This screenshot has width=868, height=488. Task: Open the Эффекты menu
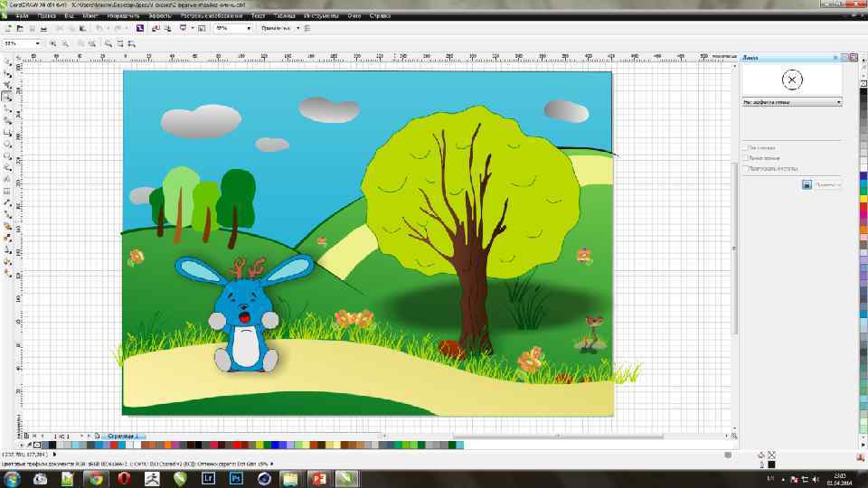point(159,15)
